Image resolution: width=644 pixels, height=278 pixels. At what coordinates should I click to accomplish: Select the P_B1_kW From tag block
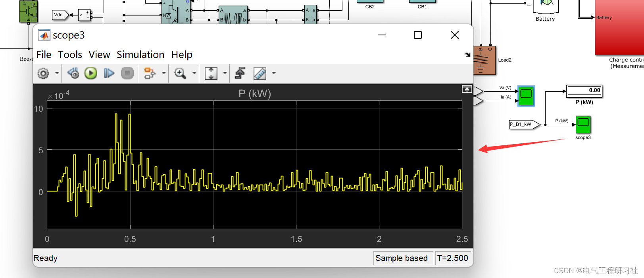(525, 125)
